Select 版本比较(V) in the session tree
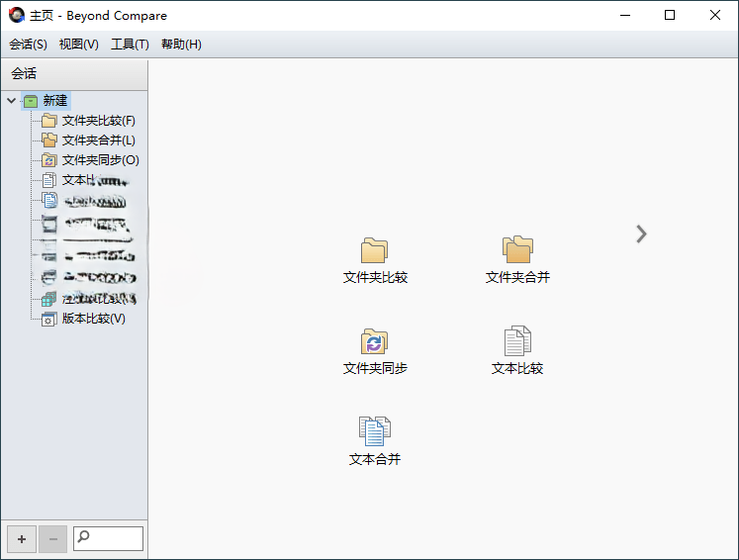Screen dimensions: 739x560 [x=83, y=319]
